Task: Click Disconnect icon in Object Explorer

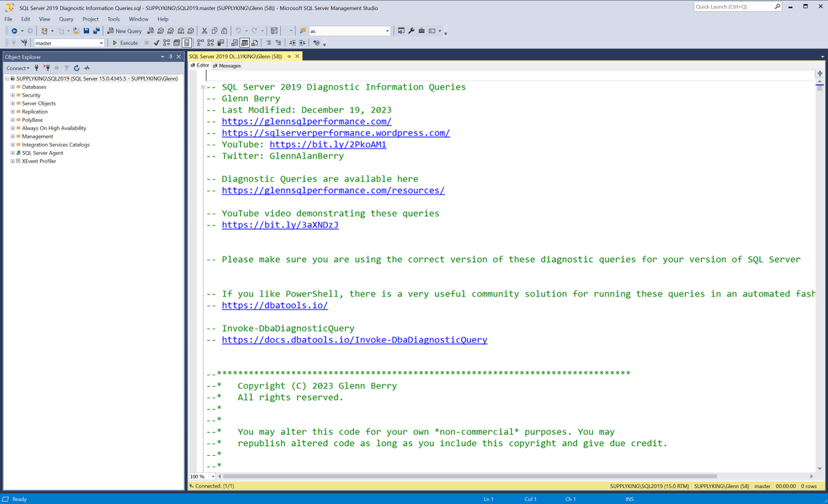Action: 46,68
